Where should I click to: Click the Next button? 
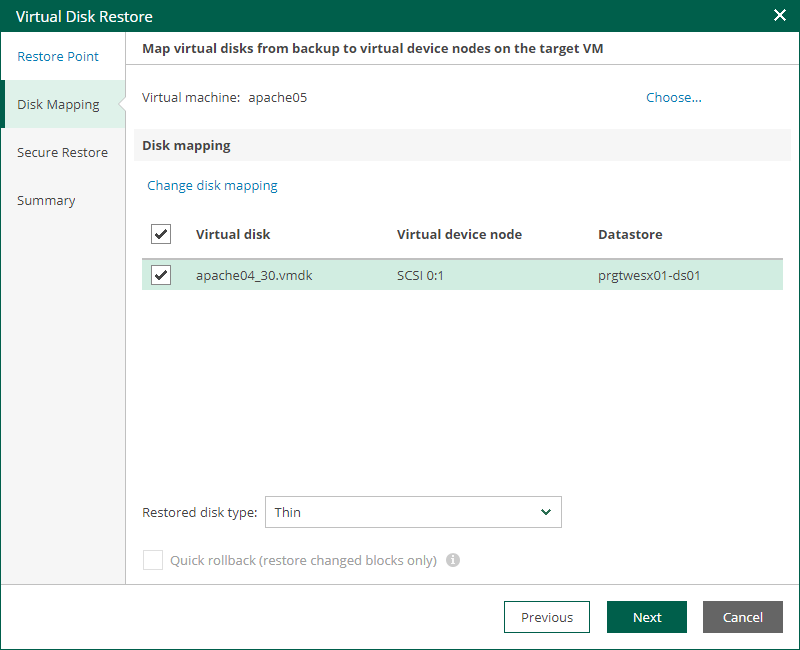(x=646, y=617)
